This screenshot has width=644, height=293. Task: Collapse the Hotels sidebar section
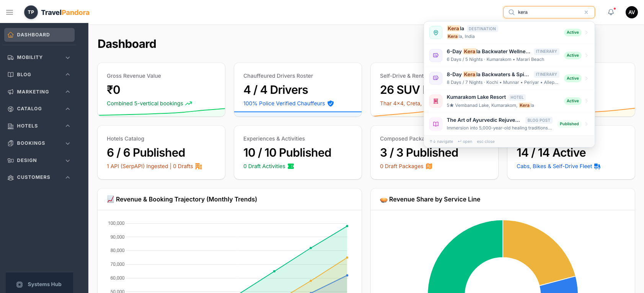click(x=39, y=126)
